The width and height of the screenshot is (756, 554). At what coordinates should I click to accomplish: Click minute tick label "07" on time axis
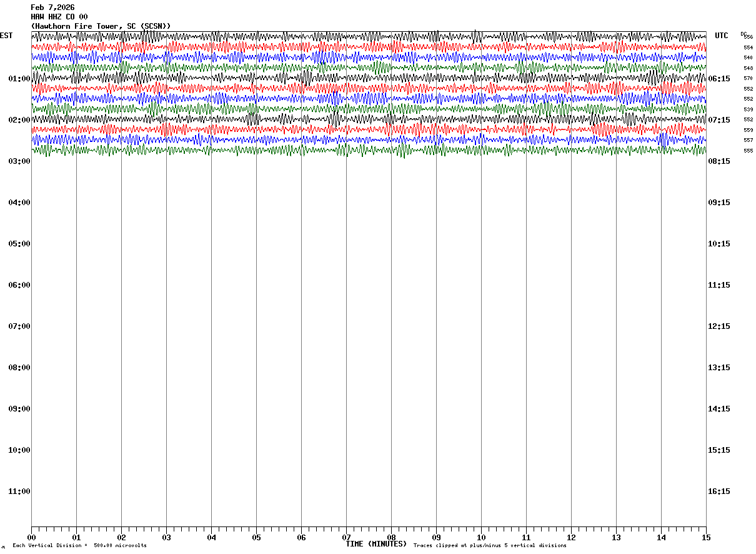tap(346, 537)
